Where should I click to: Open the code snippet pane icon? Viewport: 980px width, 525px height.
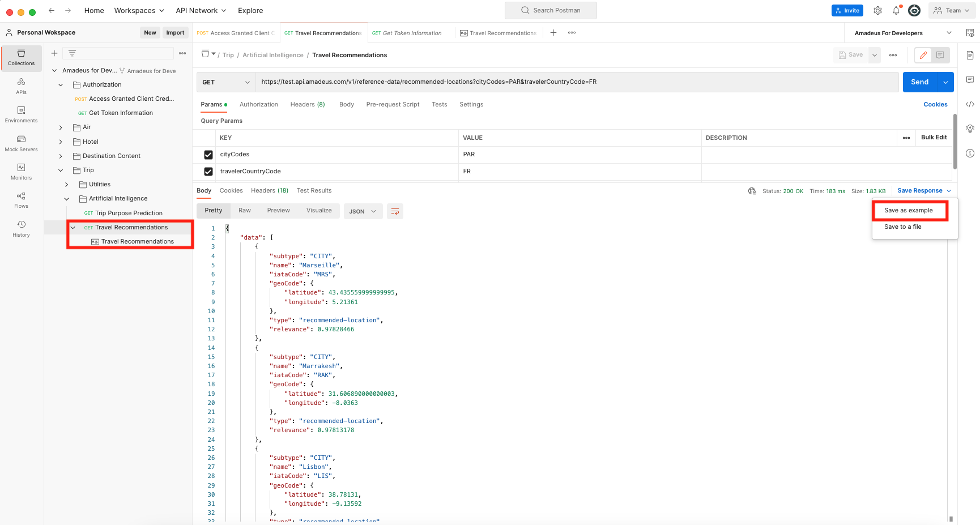click(970, 104)
